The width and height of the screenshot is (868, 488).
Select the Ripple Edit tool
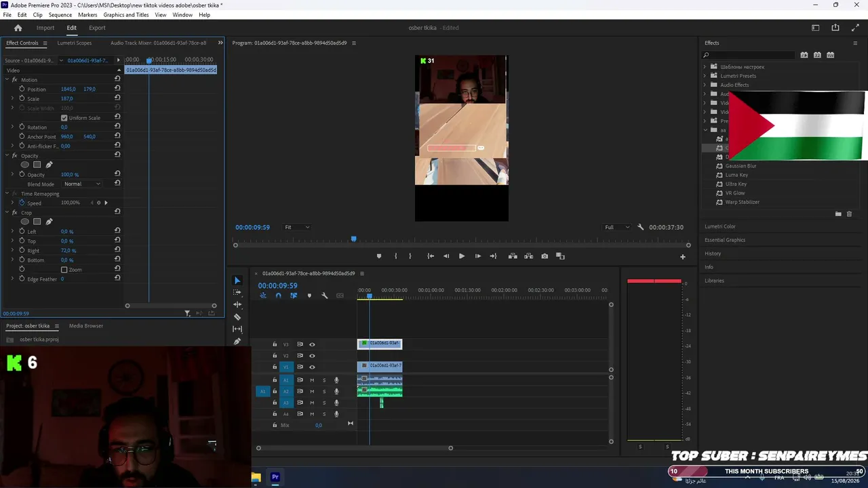(x=237, y=305)
